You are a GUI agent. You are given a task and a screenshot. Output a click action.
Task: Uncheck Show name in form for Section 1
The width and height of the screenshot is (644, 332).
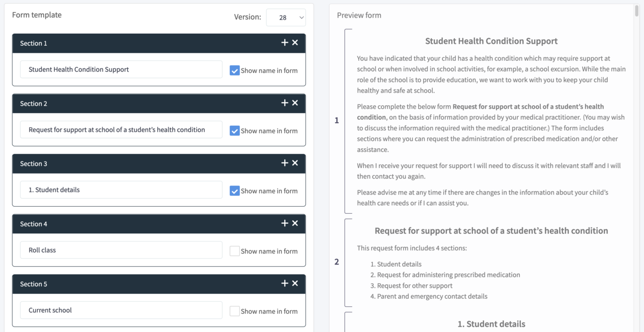(234, 70)
